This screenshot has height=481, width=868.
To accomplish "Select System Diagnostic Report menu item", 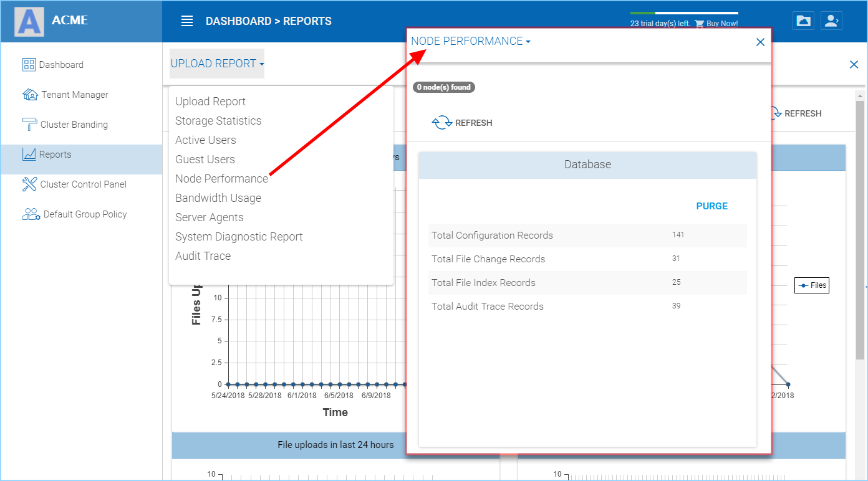I will click(239, 237).
